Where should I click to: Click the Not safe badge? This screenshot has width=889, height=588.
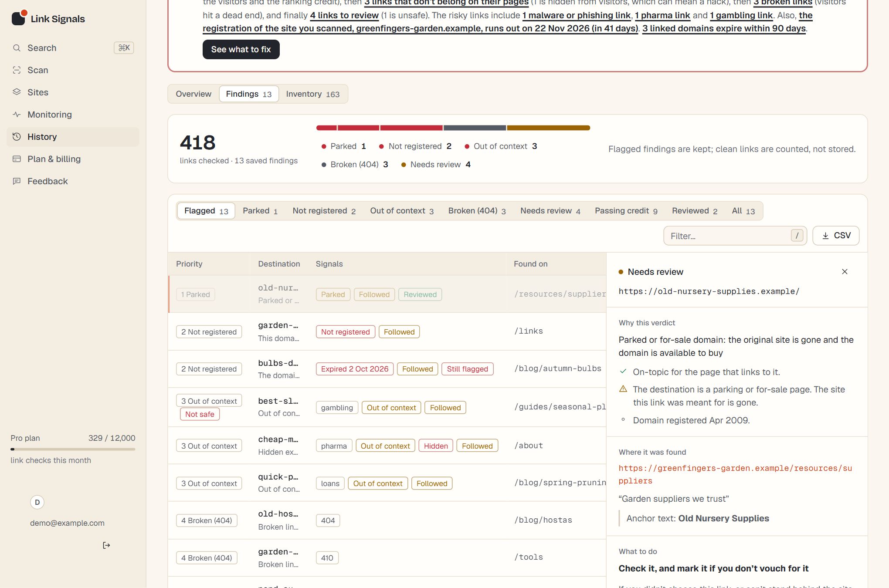tap(200, 414)
